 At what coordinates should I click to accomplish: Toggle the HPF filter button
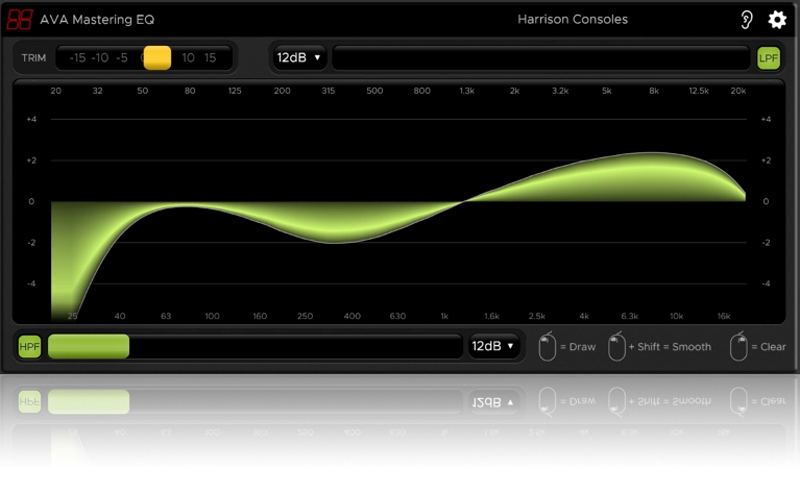[30, 347]
